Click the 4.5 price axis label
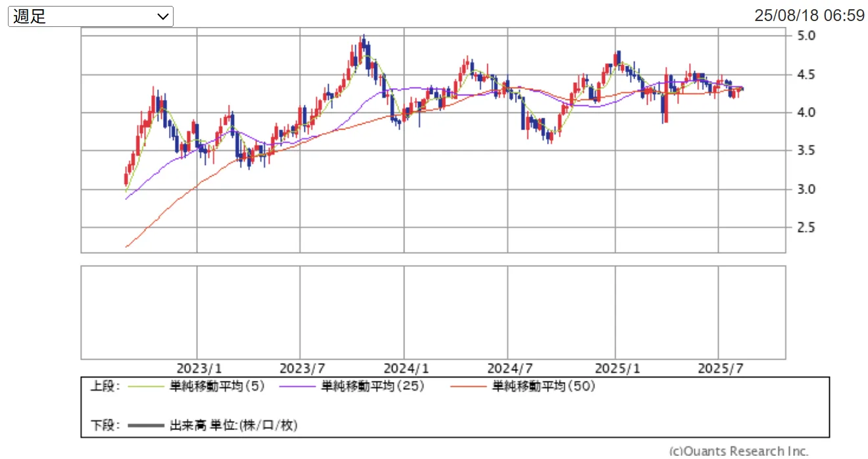The width and height of the screenshot is (868, 459). tap(806, 74)
